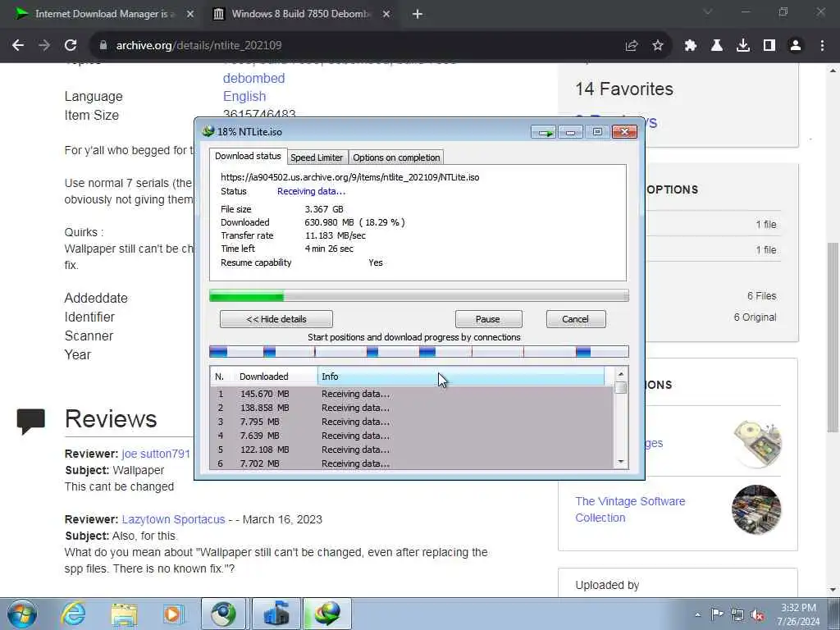Go back in Chrome browser history
The image size is (840, 630).
18,46
